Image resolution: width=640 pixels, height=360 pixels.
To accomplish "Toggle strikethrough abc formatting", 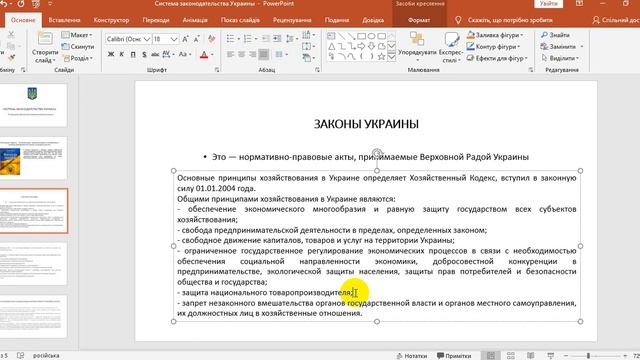I will (x=155, y=54).
